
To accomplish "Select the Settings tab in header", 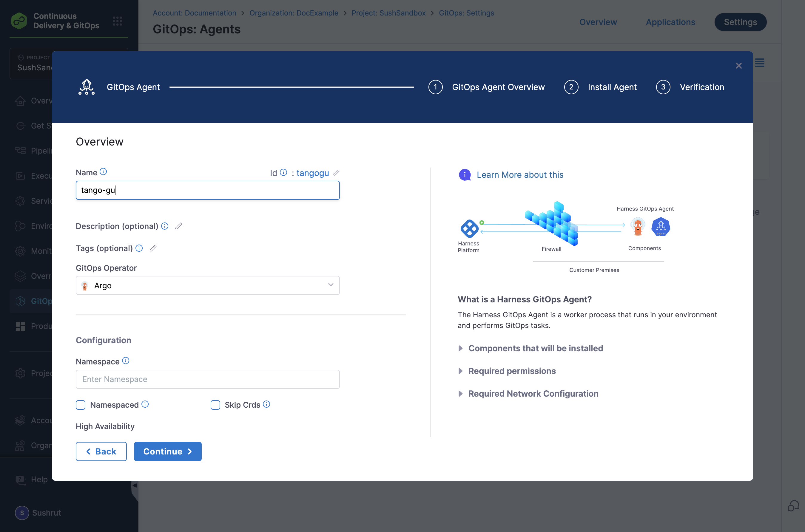I will point(740,22).
